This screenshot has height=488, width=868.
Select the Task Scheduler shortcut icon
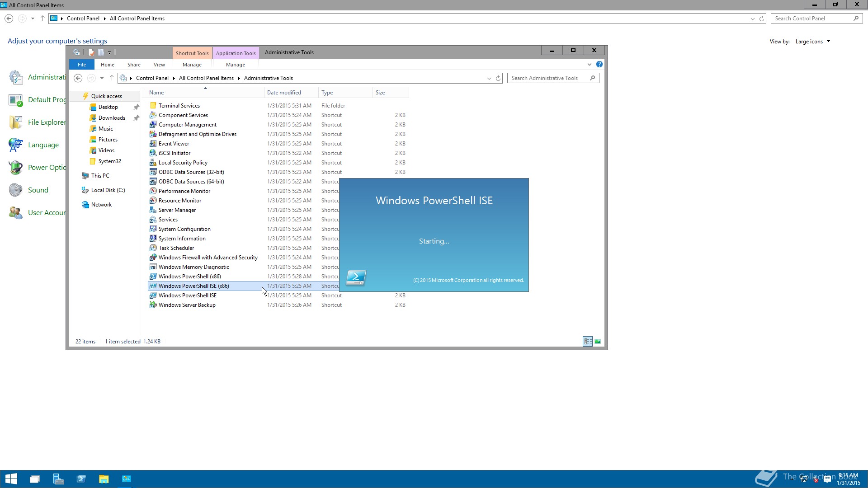pos(153,248)
